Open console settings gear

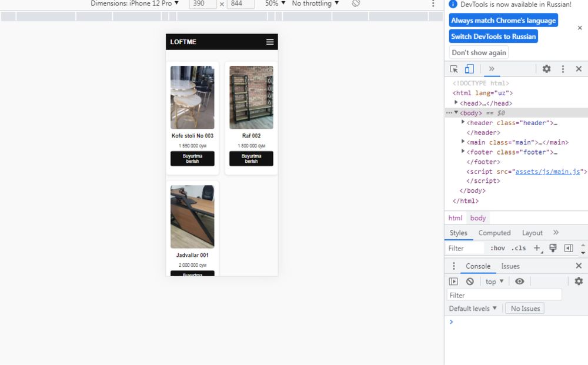tap(579, 282)
